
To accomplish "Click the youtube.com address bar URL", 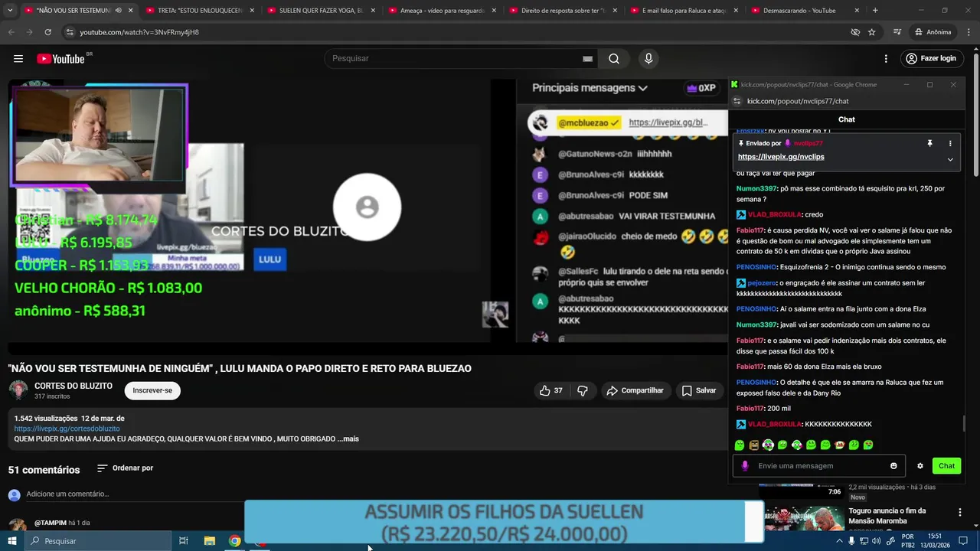I will click(x=139, y=32).
